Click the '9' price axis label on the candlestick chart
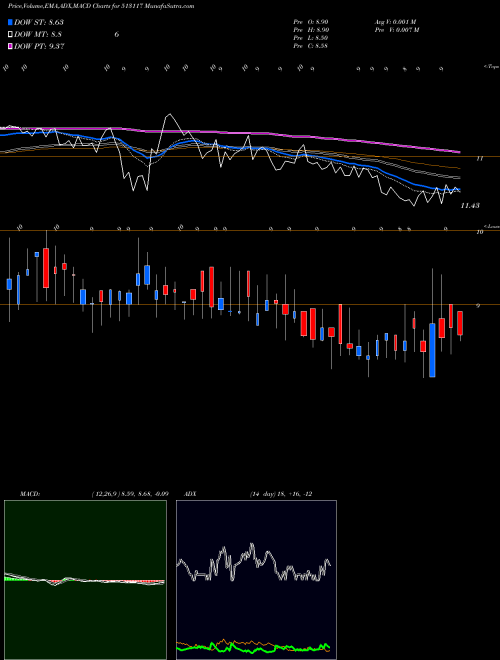This screenshot has width=500, height=660. pos(478,306)
